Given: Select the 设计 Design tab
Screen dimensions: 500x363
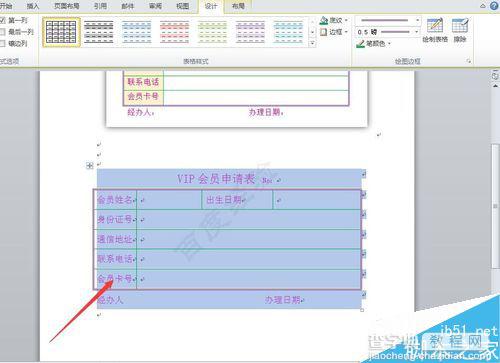Looking at the screenshot, I should point(211,6).
